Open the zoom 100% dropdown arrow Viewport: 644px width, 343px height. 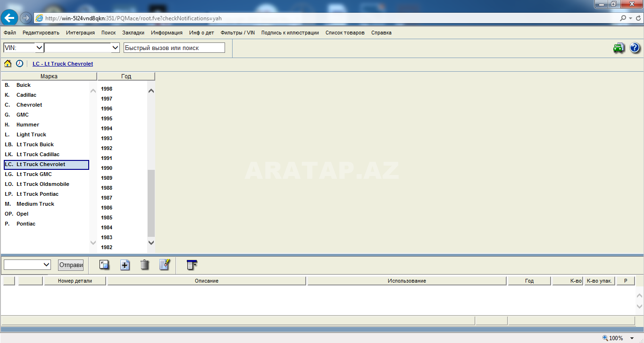pyautogui.click(x=632, y=338)
